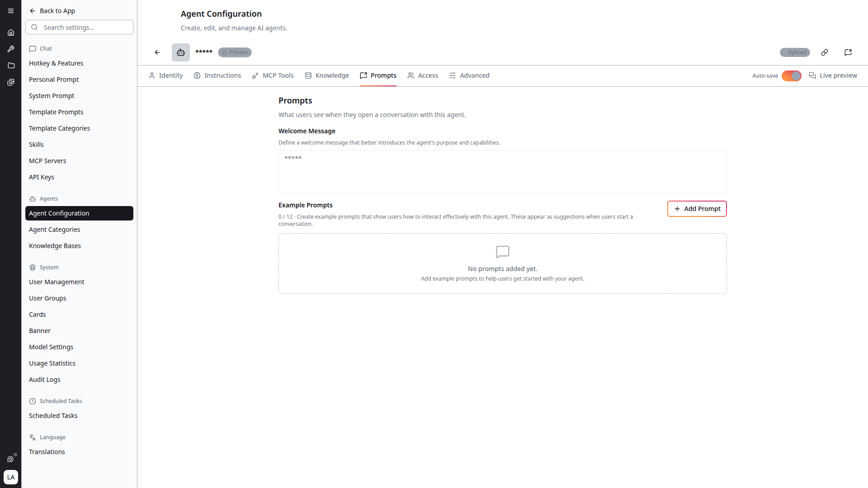Open Translations page
This screenshot has height=488, width=868.
[x=79, y=452]
